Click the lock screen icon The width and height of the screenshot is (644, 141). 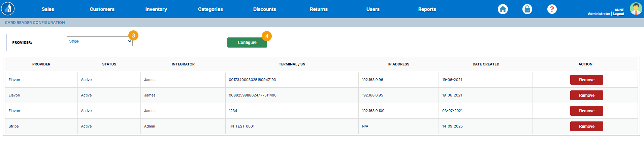point(527,9)
